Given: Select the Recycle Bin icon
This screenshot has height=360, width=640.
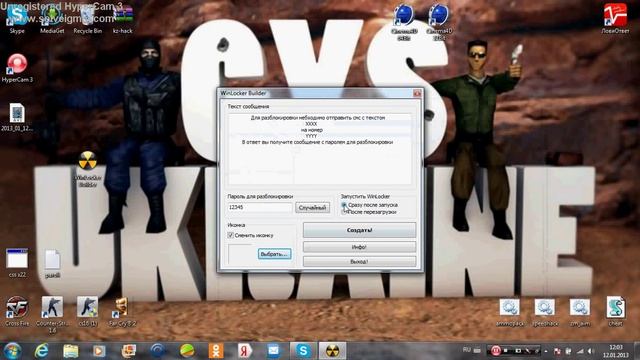Looking at the screenshot, I should click(87, 19).
